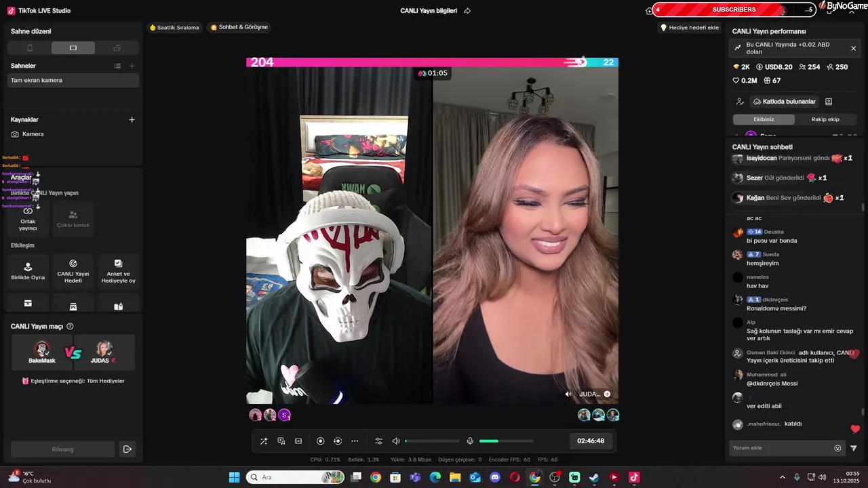Viewport: 868px width, 488px height.
Task: Mute JUDAS guest speaker icon on video
Action: click(568, 394)
